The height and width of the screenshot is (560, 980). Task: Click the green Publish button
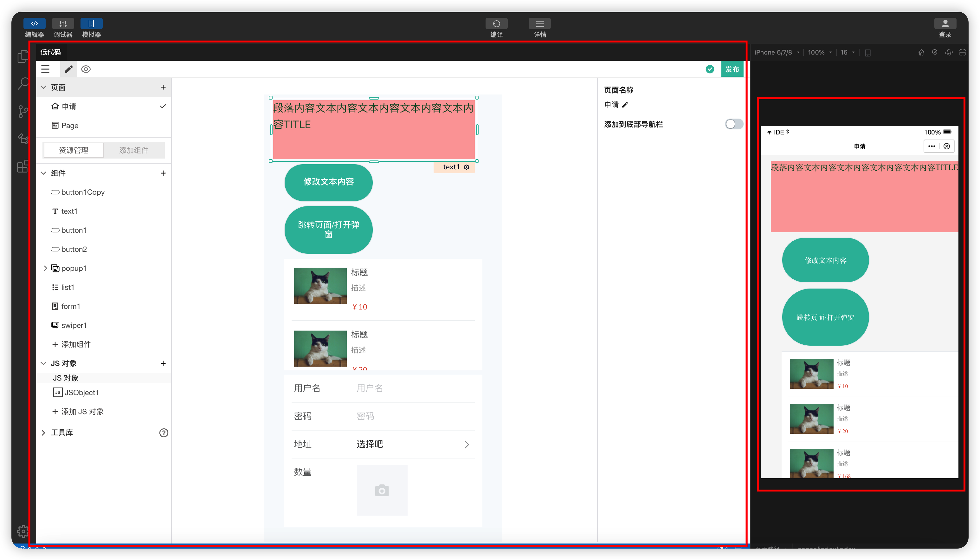(732, 69)
